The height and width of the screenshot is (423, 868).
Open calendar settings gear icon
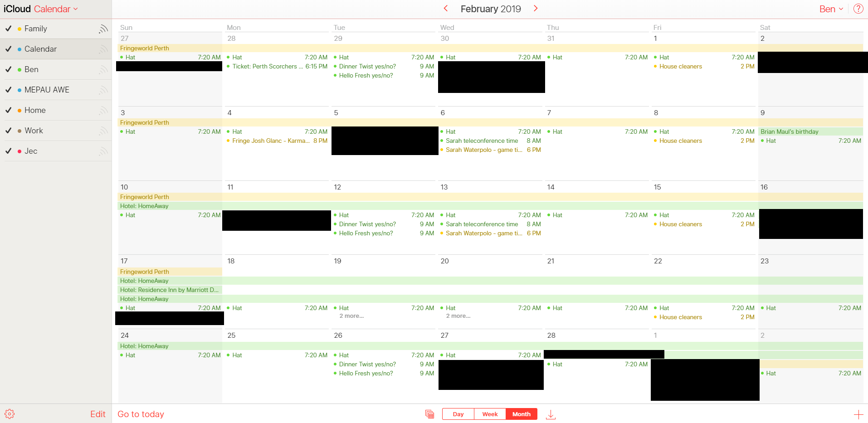[x=10, y=414]
